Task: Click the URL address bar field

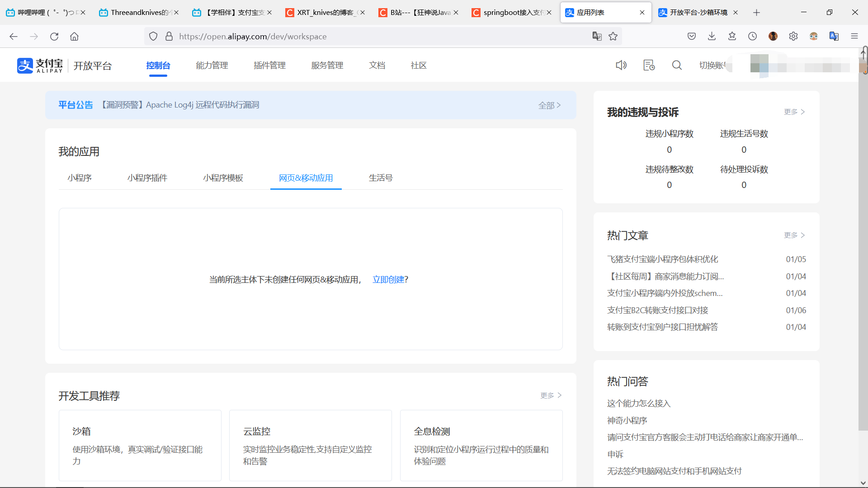Action: tap(382, 36)
